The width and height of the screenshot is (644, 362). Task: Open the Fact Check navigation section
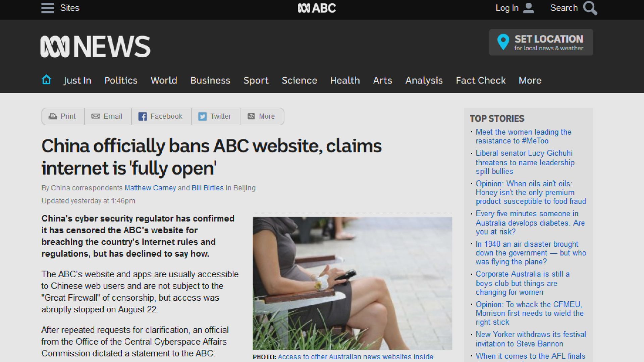[480, 80]
